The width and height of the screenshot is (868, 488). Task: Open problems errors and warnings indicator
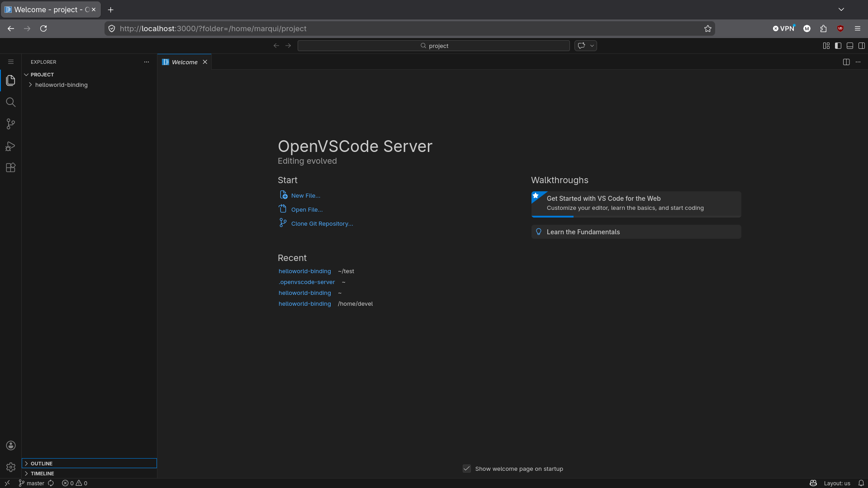[x=75, y=483]
